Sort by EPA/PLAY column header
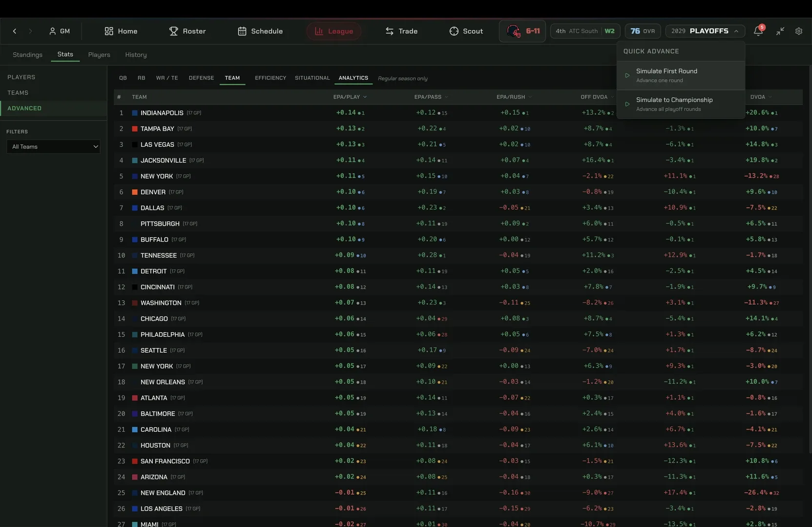The width and height of the screenshot is (812, 527). (x=350, y=97)
